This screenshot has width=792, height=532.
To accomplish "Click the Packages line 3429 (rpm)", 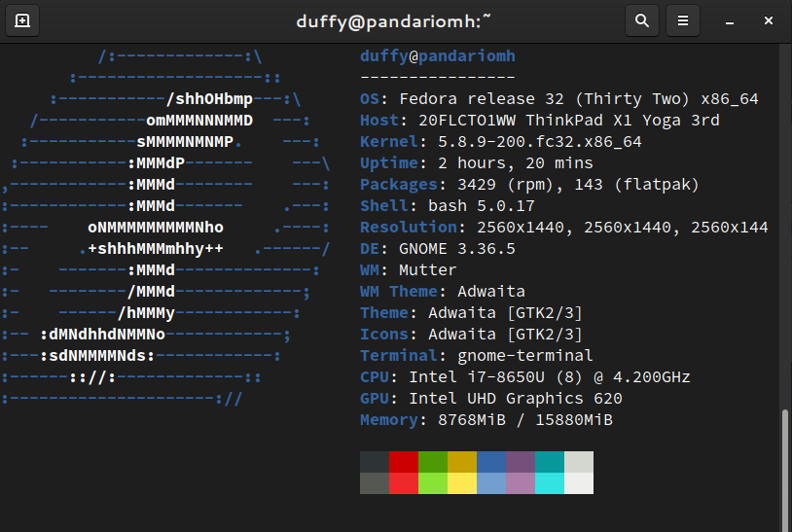I will [x=530, y=185].
